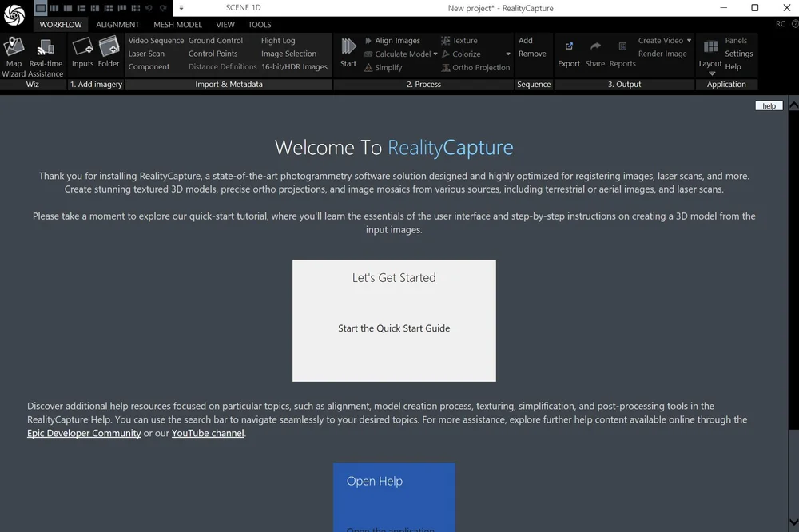Click the scrollbar up arrow

(794, 105)
